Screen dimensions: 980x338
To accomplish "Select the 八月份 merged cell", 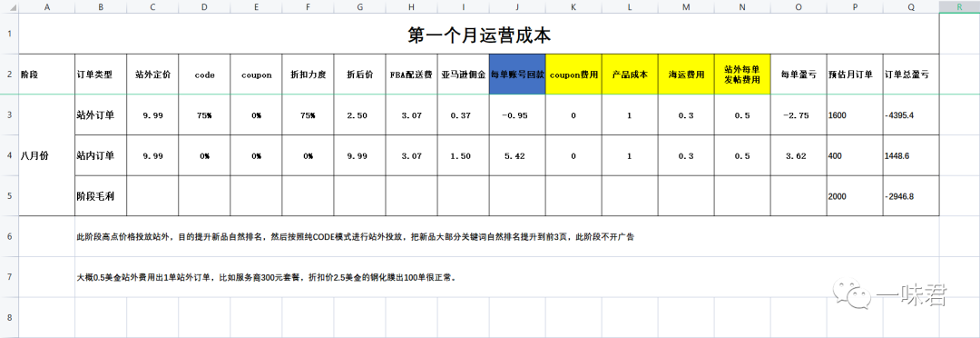I will (x=47, y=156).
